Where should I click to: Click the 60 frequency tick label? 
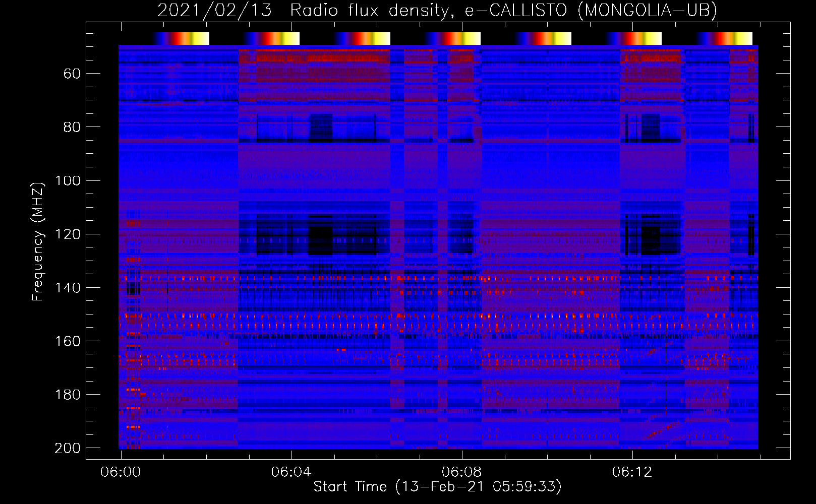click(72, 74)
